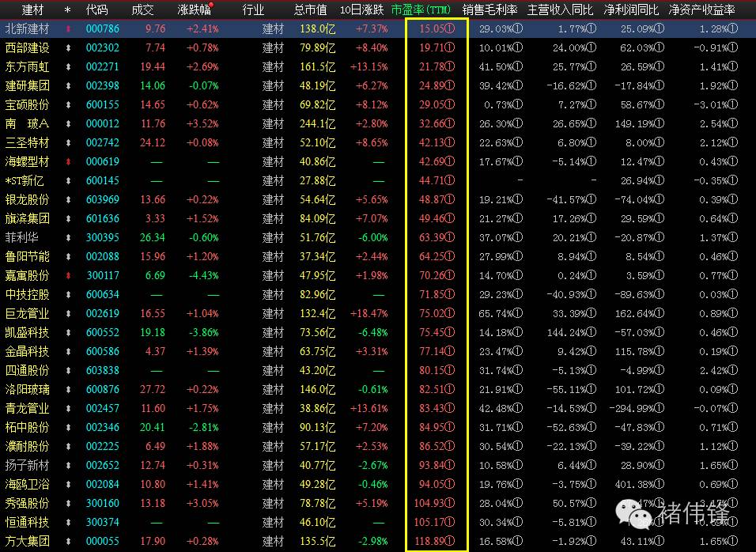Sort by the 市盈率(TTM) column header
Viewport: 756px width, 552px height.
(421, 9)
